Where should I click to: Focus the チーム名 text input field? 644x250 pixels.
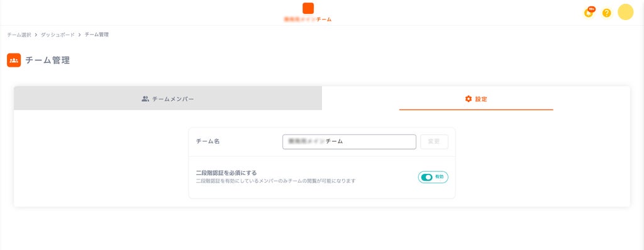pos(349,142)
